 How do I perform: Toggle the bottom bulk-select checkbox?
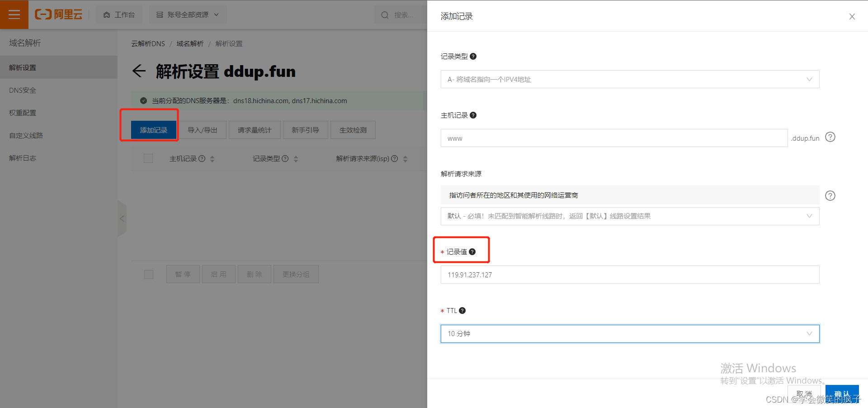click(149, 275)
